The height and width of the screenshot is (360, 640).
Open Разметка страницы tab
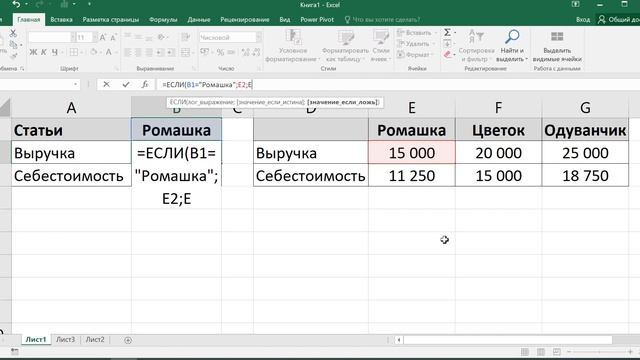pos(111,20)
